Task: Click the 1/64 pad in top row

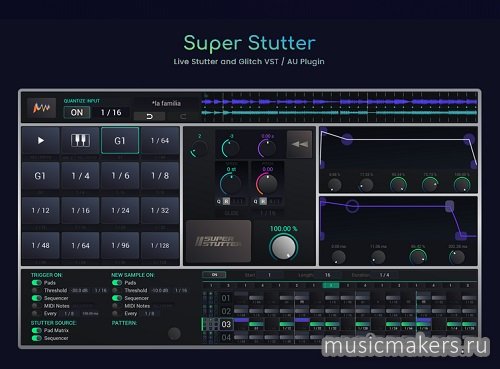Action: [160, 140]
